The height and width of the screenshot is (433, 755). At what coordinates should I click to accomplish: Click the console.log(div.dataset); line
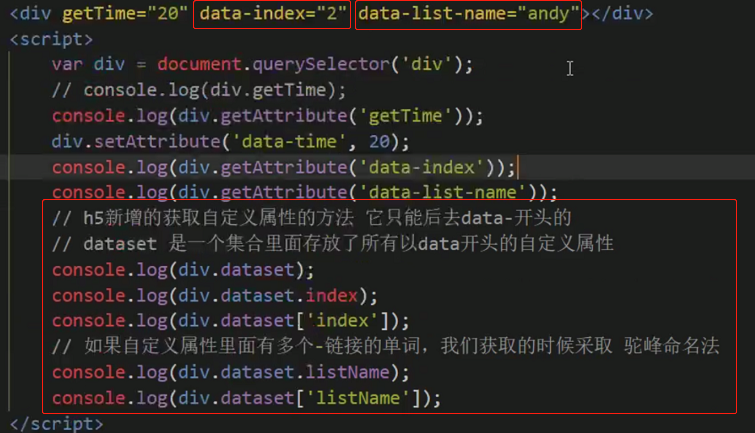[x=183, y=270]
